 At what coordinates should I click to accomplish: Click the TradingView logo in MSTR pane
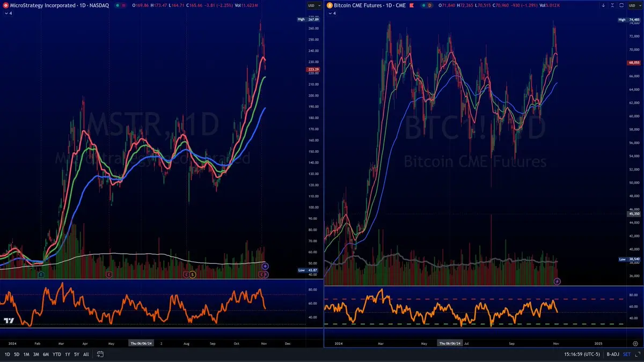tap(9, 320)
